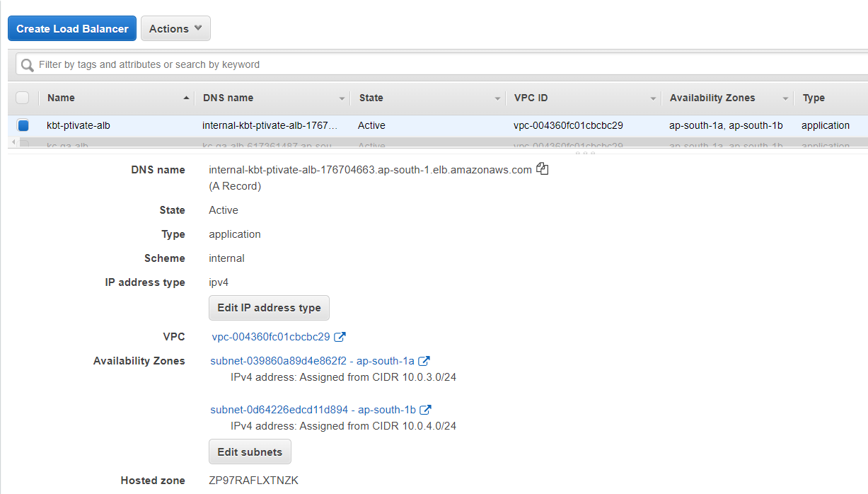Image resolution: width=868 pixels, height=494 pixels.
Task: Click external link icon beside ap-south-1a subnet
Action: pyautogui.click(x=424, y=361)
